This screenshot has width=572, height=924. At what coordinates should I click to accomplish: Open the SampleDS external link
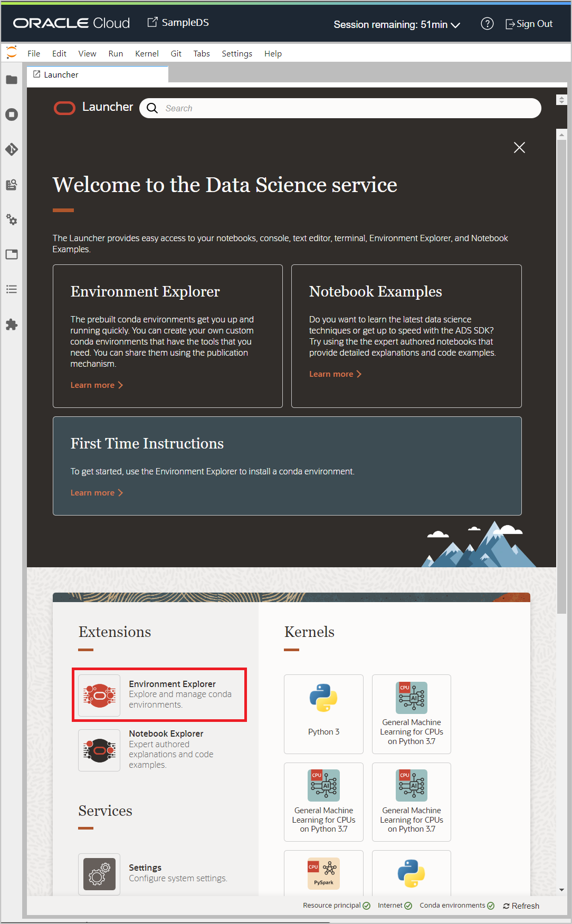[178, 23]
